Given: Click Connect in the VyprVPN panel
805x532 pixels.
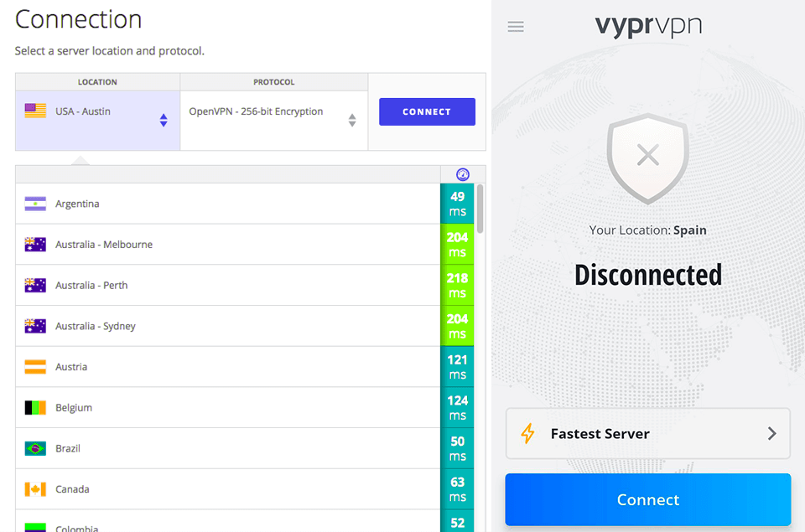Looking at the screenshot, I should [x=647, y=499].
